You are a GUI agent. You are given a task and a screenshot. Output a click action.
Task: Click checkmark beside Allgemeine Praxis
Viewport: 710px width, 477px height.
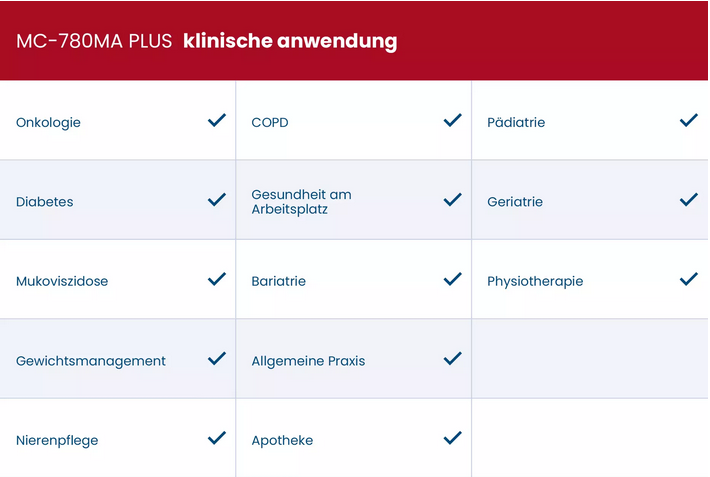click(452, 358)
